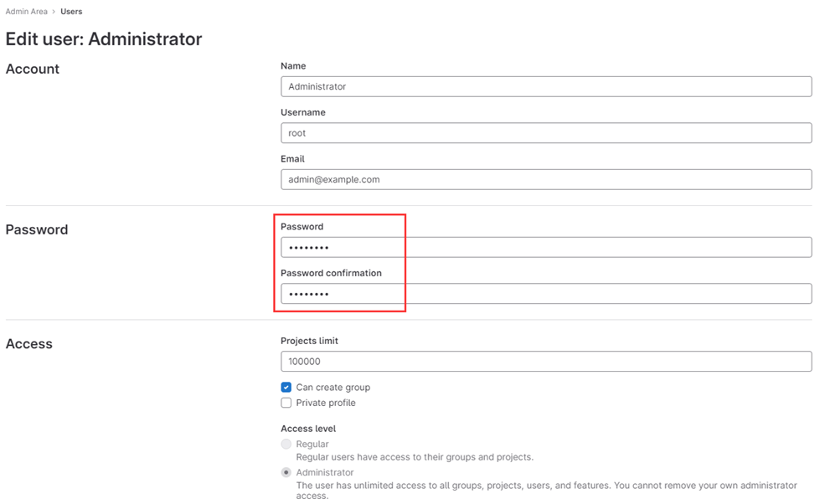Click the Username field containing root
Screen dimensions: 825x504
(546, 133)
